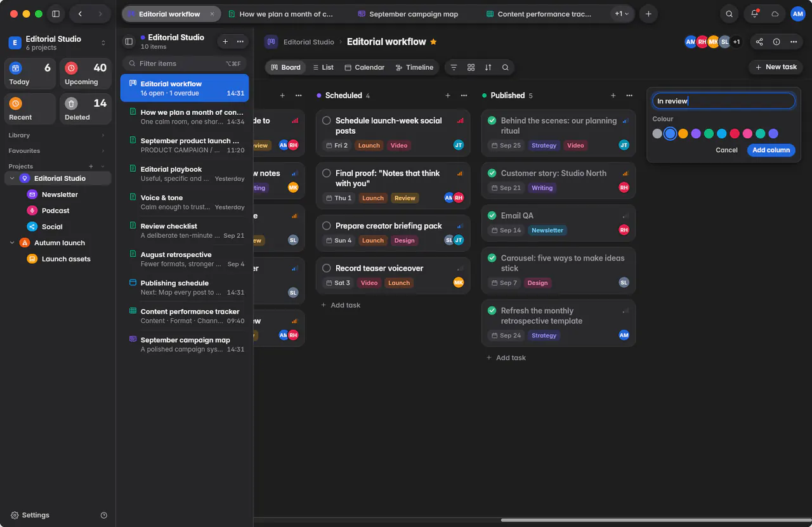Screen dimensions: 812x527
Task: Open search via the magnifier icon in title bar
Action: [x=730, y=14]
